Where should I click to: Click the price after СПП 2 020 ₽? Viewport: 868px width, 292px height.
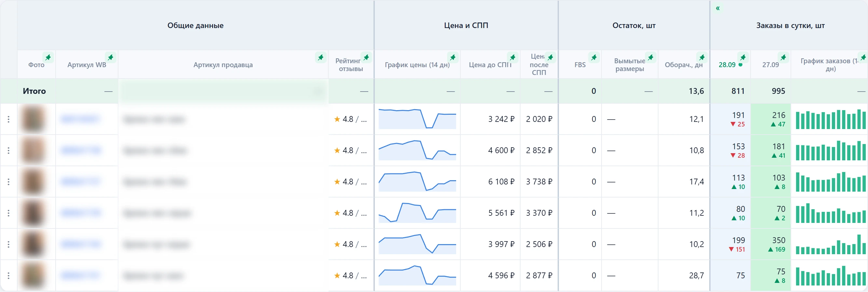point(539,119)
